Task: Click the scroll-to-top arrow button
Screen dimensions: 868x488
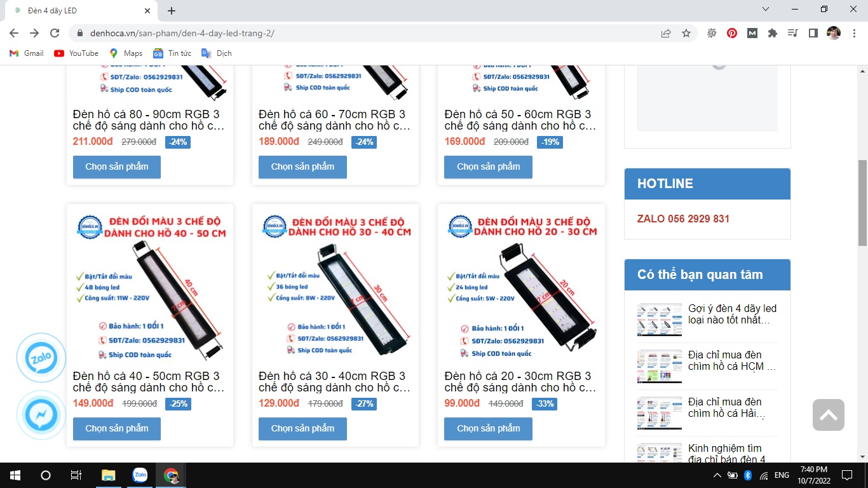Action: click(x=828, y=415)
